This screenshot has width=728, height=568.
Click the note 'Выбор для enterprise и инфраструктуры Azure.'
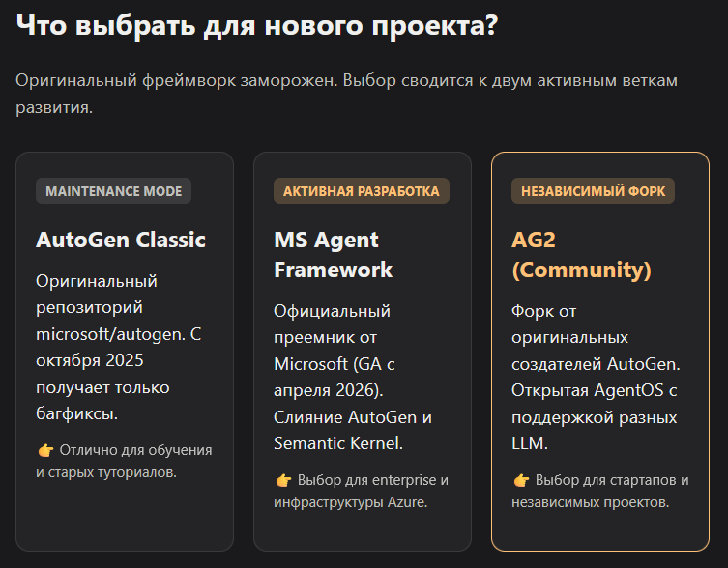coord(362,491)
